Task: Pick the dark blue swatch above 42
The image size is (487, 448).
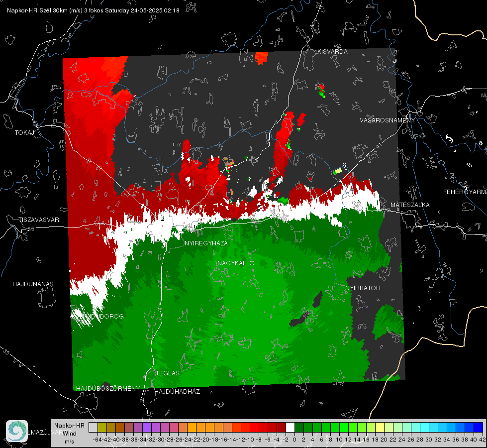Action: [479, 427]
